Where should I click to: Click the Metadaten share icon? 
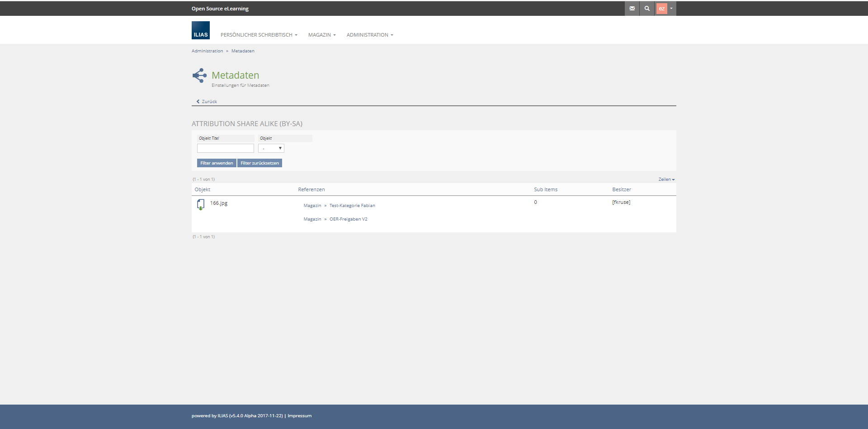point(199,75)
